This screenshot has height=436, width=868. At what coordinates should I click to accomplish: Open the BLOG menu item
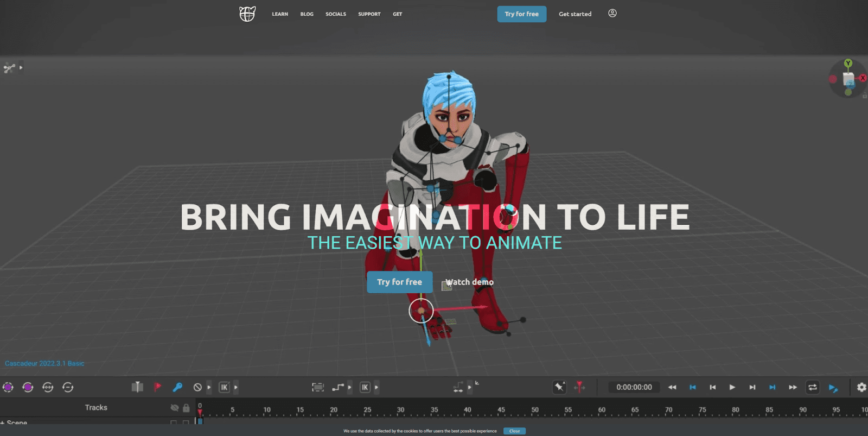(x=307, y=14)
